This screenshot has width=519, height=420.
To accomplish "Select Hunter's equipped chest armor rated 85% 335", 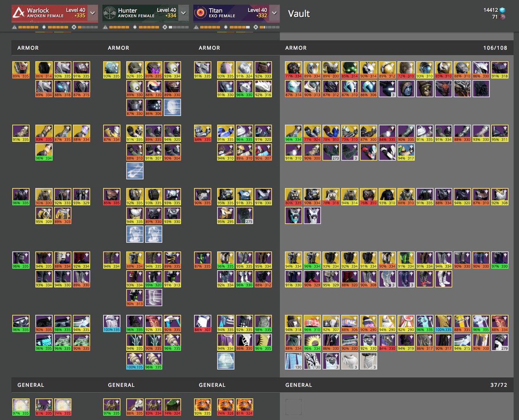I will click(x=112, y=197).
